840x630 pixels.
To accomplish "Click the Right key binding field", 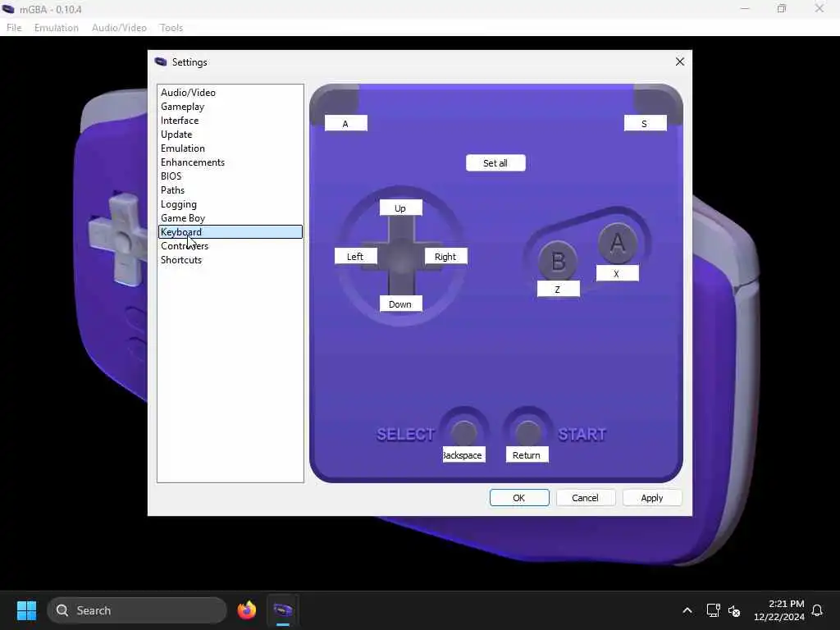I will click(x=445, y=256).
